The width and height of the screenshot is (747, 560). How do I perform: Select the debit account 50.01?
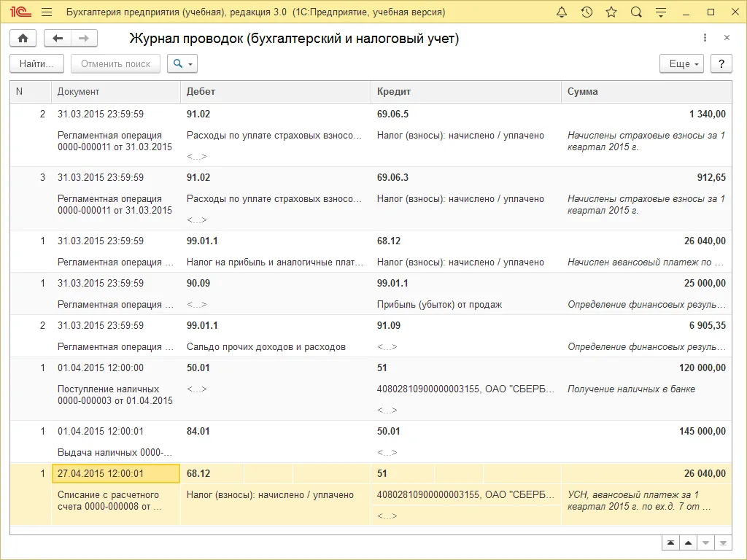click(x=198, y=368)
